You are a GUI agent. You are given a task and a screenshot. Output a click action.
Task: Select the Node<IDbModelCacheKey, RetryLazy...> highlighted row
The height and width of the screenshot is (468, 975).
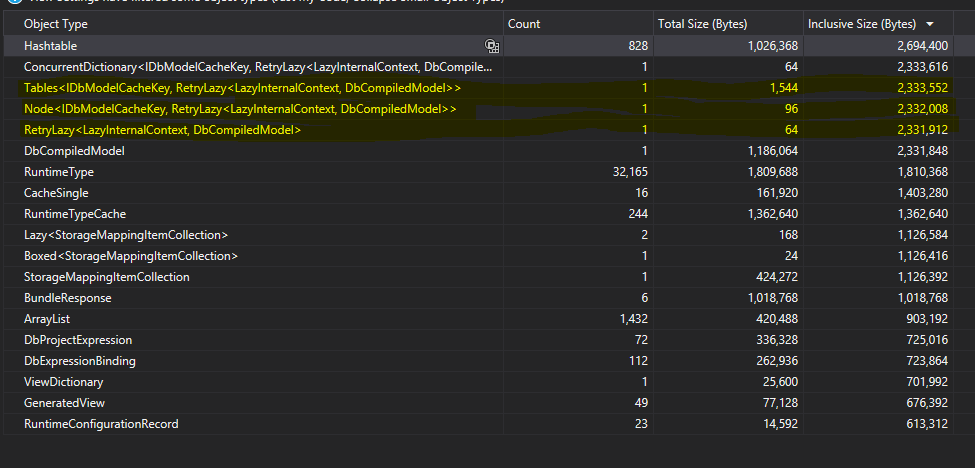click(x=479, y=109)
